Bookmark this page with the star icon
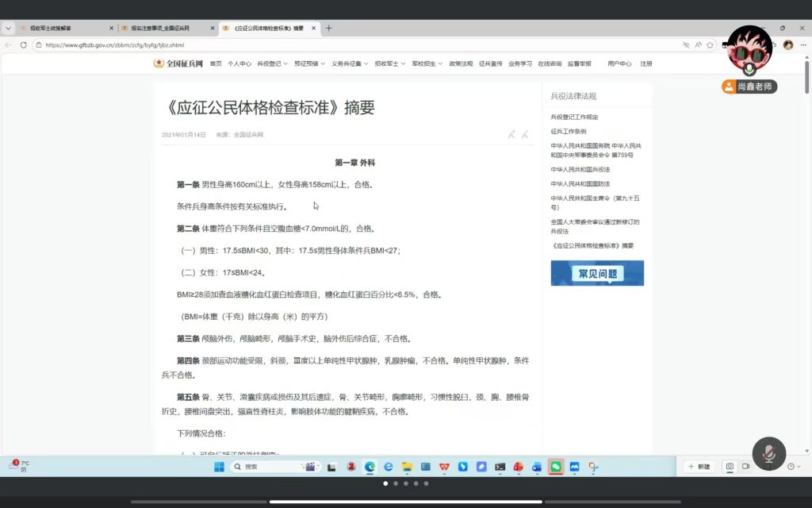The image size is (812, 508). coord(710,45)
